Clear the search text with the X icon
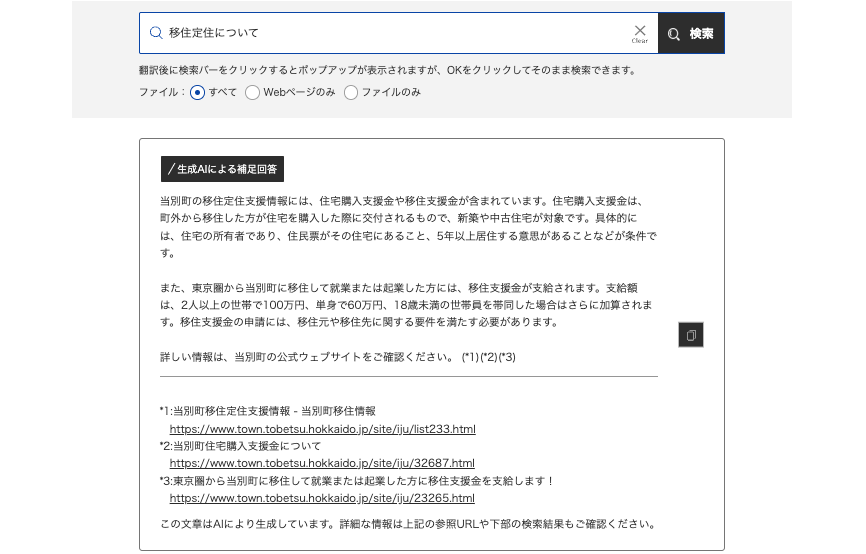Viewport: 866px width, 554px height. (x=640, y=32)
